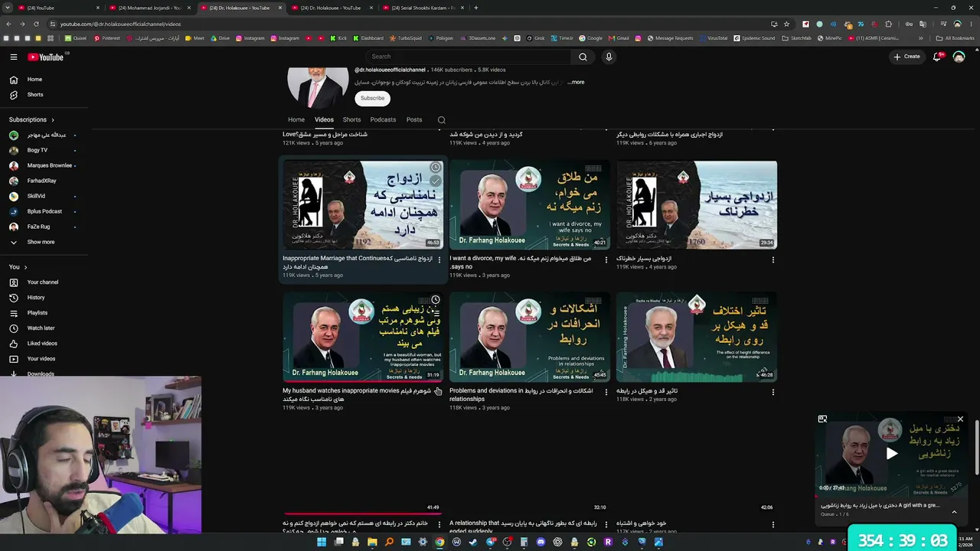Expand channel description with ...more
The height and width of the screenshot is (551, 980).
click(576, 83)
